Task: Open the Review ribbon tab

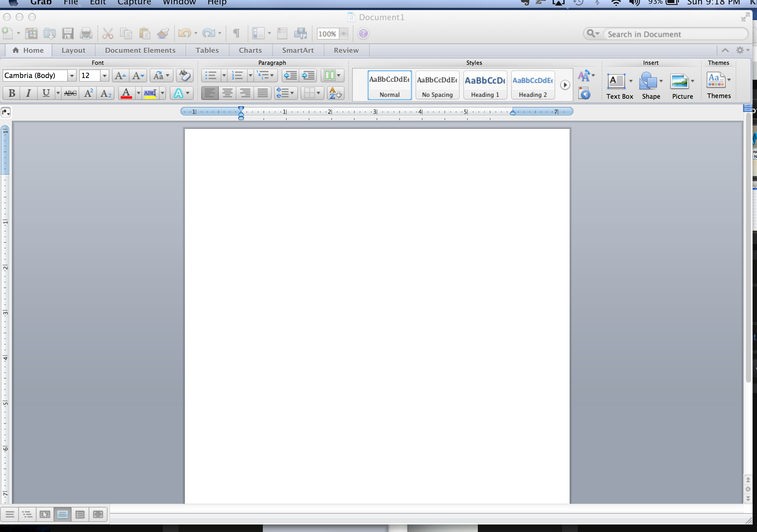Action: pyautogui.click(x=346, y=50)
